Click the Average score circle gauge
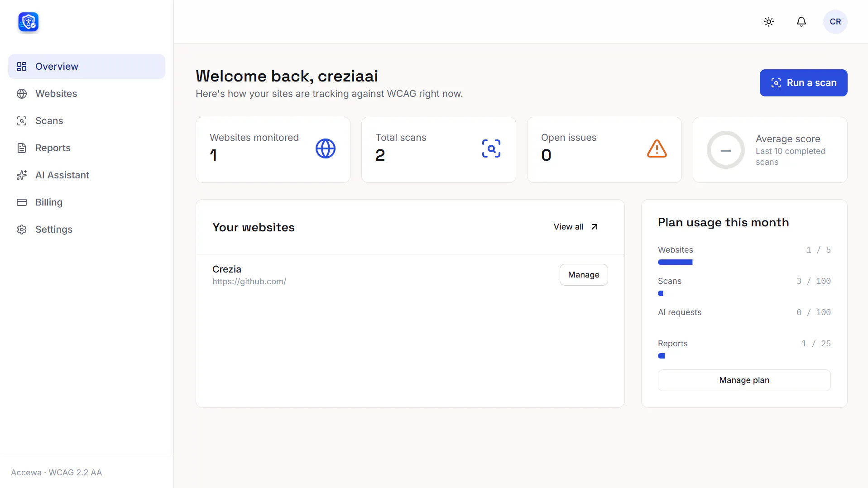 point(726,150)
